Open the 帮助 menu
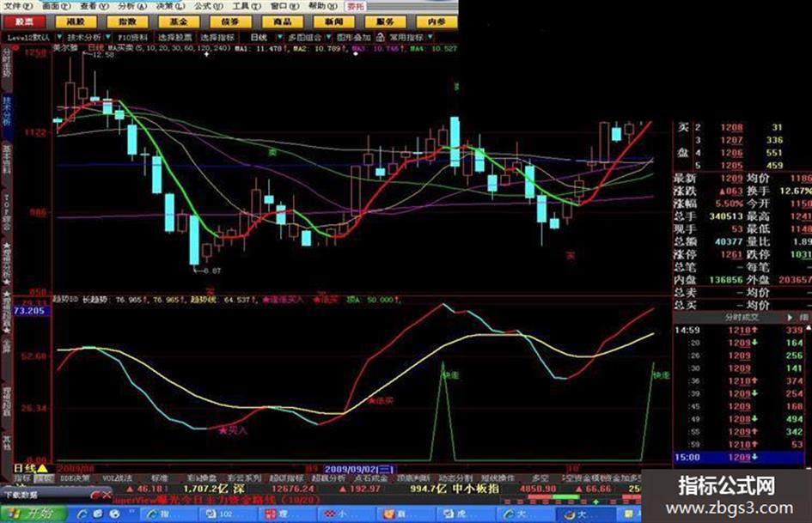 click(x=322, y=6)
